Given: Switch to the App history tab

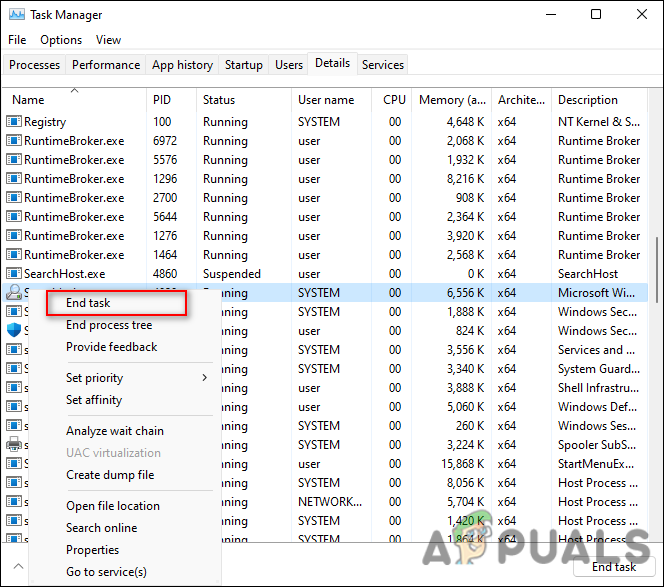Looking at the screenshot, I should coord(182,65).
